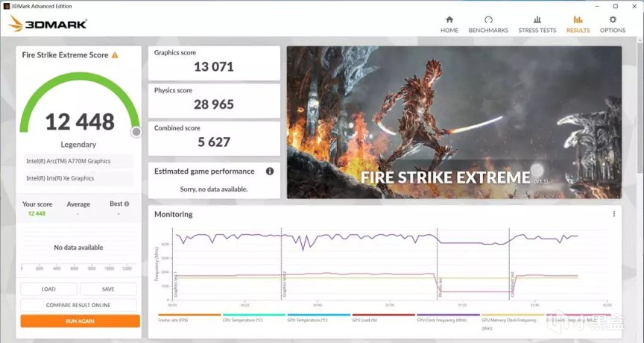Click info icon next to Best
Viewport: 644px width, 343px height.
[x=127, y=204]
